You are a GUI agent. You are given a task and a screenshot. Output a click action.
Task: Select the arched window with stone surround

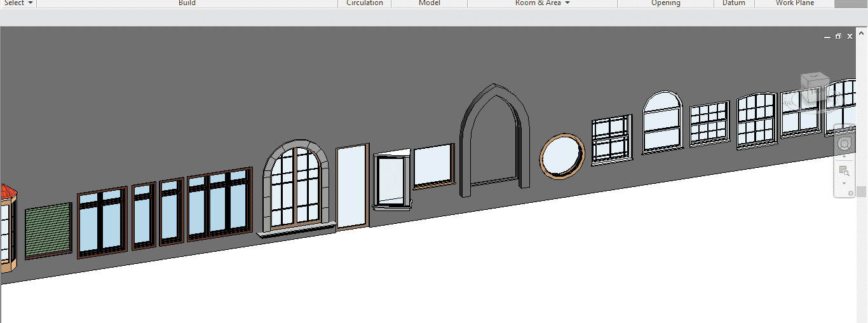pos(297,187)
